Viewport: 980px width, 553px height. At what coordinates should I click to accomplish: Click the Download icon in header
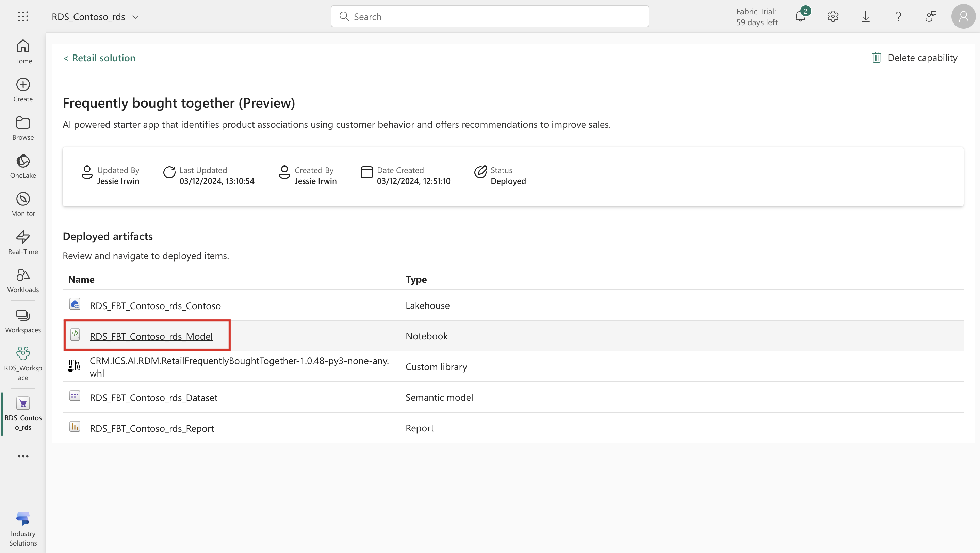(865, 16)
